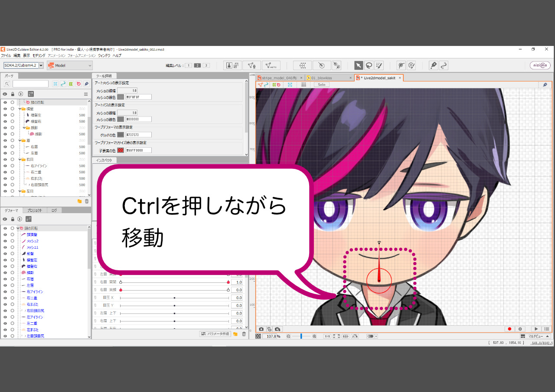
Task: Hide メッシュ1 in Deformer panel
Action: pos(5,247)
